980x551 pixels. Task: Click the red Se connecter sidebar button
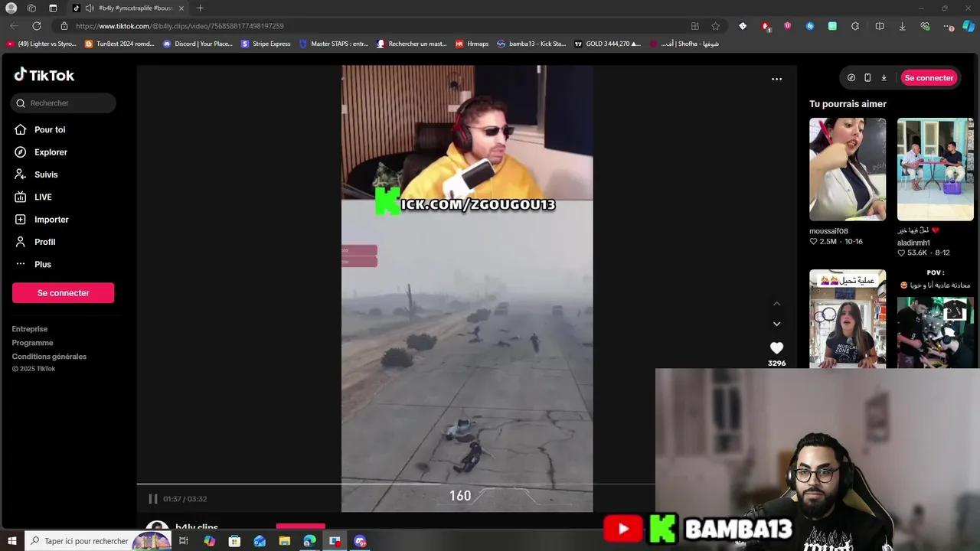(x=63, y=293)
